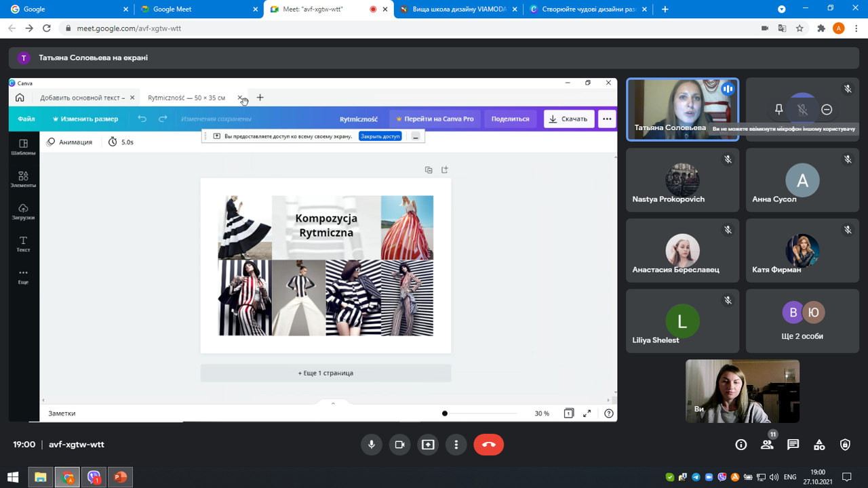Select Анна Сусол participant tile
This screenshot has width=868, height=488.
click(802, 180)
